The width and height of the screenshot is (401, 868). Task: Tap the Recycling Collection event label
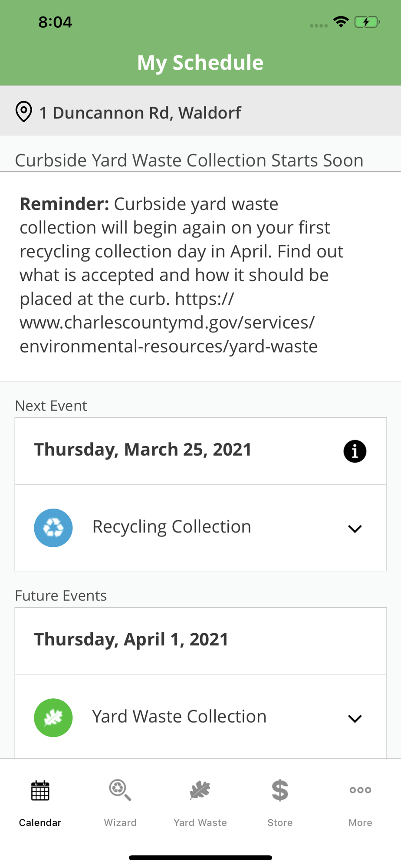tap(171, 527)
